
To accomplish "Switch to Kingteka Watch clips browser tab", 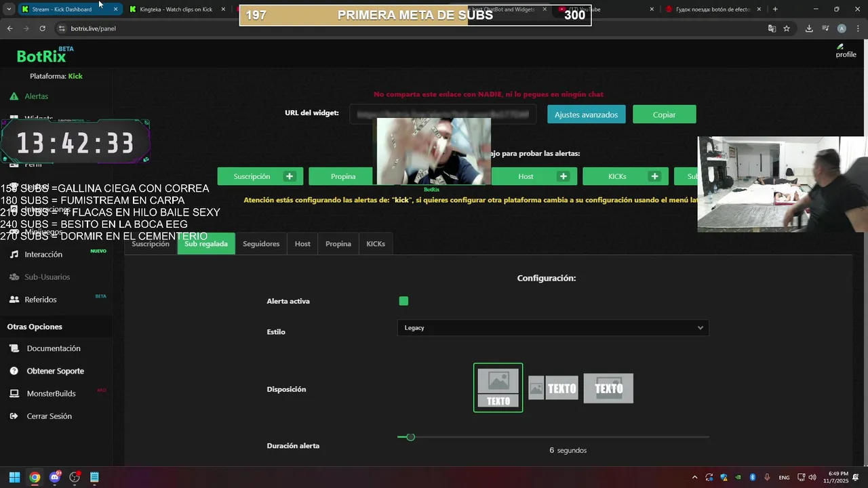I will (176, 9).
